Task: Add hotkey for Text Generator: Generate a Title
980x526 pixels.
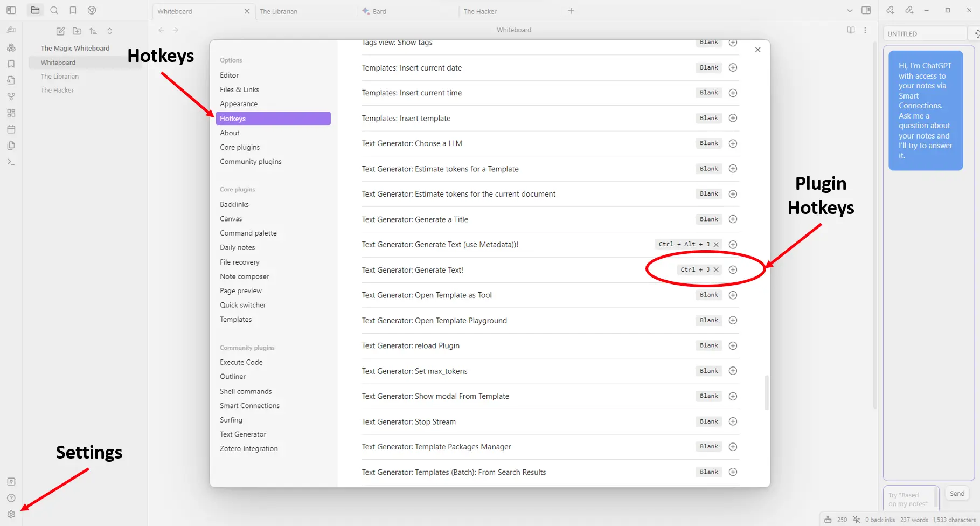Action: pos(733,219)
